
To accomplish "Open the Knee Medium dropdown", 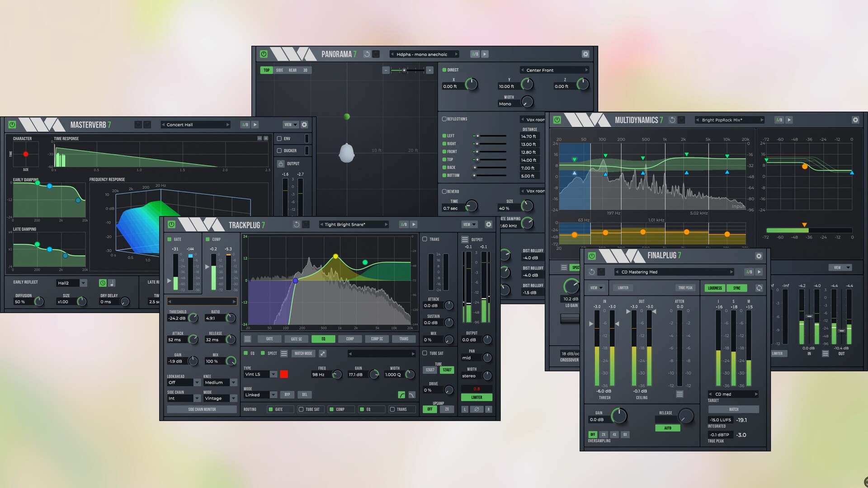I will [x=233, y=383].
